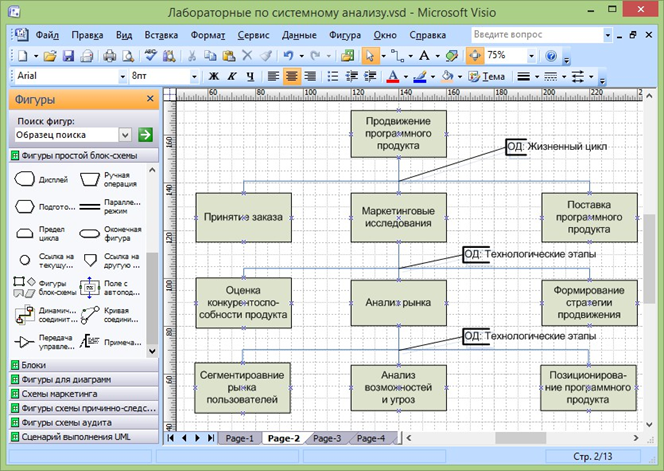Image resolution: width=664 pixels, height=471 pixels.
Task: Open a file with folder icon
Action: (x=50, y=55)
